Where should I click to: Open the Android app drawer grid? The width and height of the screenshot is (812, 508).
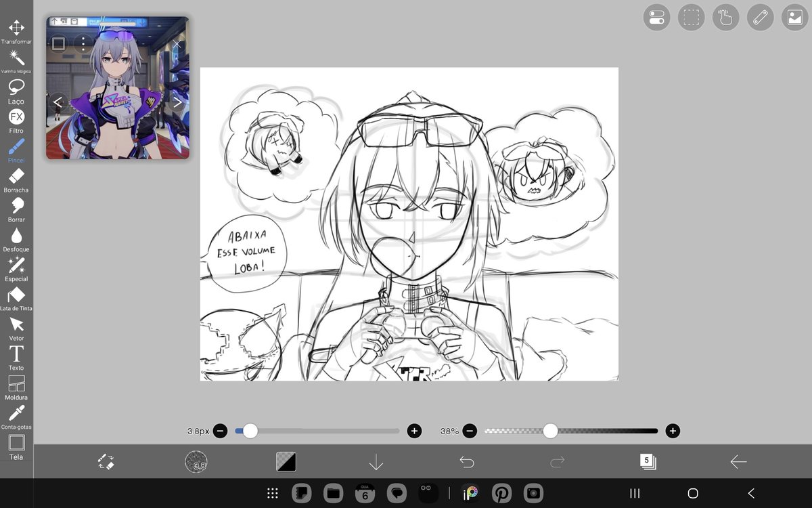pos(273,493)
